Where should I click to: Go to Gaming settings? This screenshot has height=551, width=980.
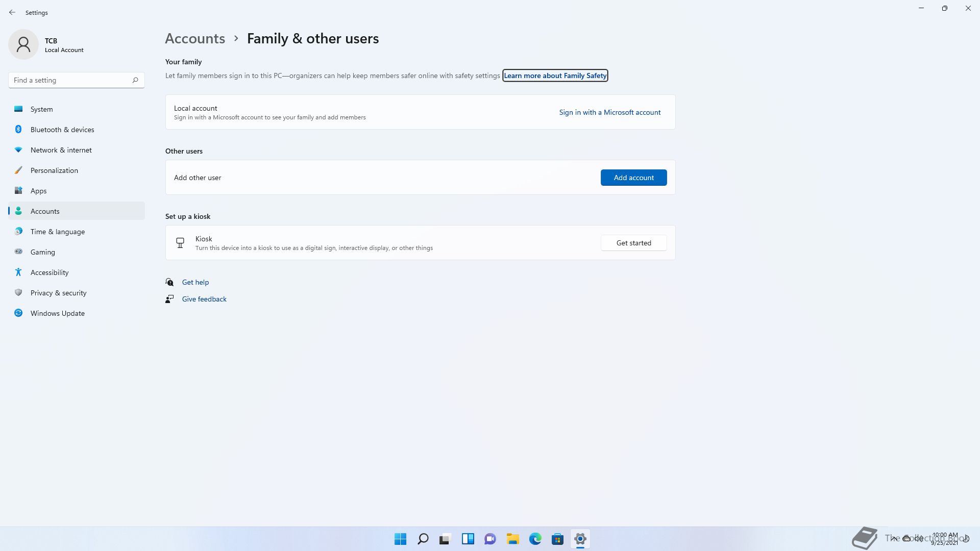(77, 252)
